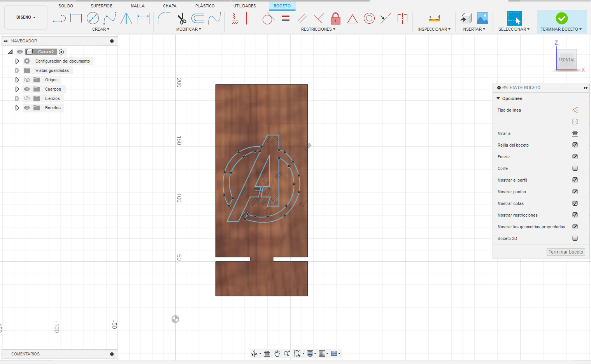Pick the Offset tool in Modificar
The width and height of the screenshot is (591, 364).
198,18
